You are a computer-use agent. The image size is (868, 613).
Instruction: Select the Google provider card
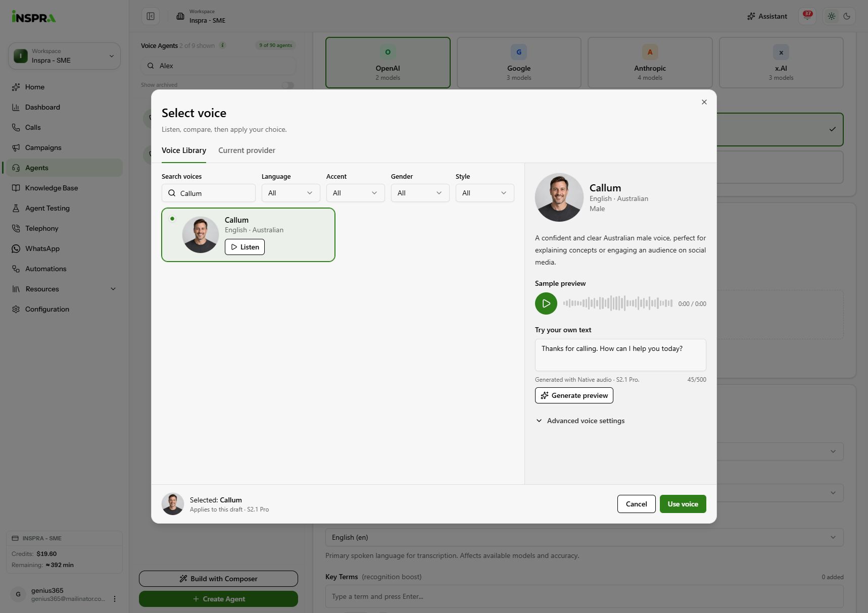[x=519, y=63]
